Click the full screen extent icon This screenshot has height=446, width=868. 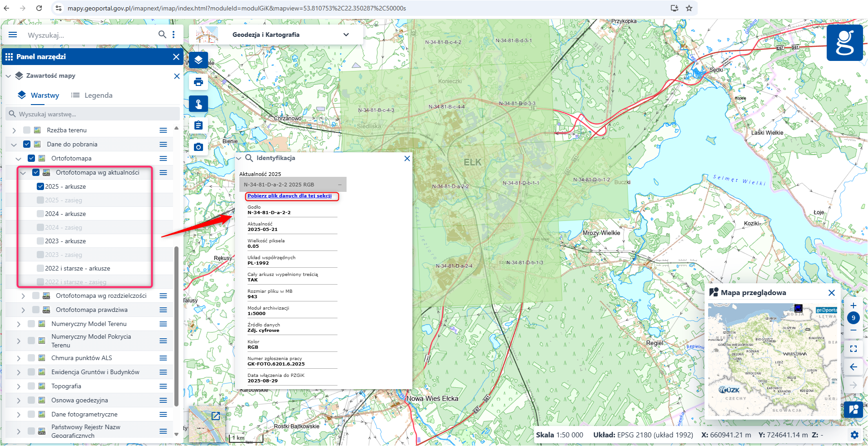point(853,349)
